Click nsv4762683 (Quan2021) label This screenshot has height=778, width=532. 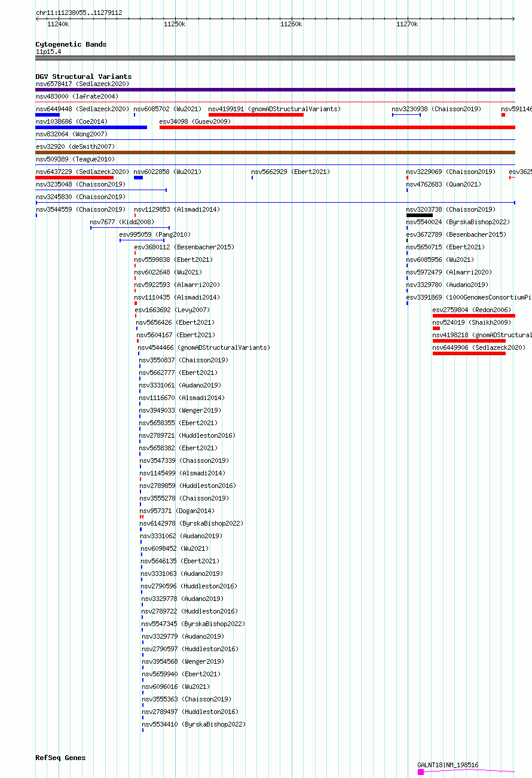click(444, 184)
